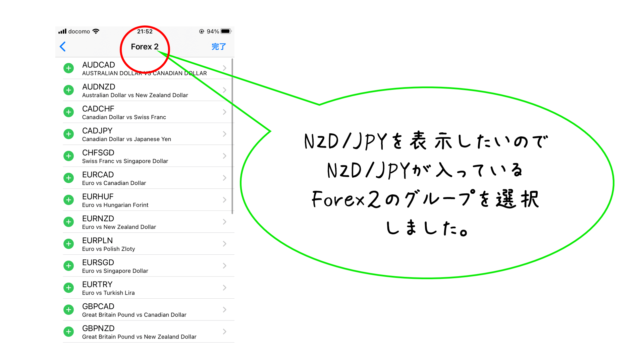
Task: Go back with the blue back arrow
Action: (63, 47)
